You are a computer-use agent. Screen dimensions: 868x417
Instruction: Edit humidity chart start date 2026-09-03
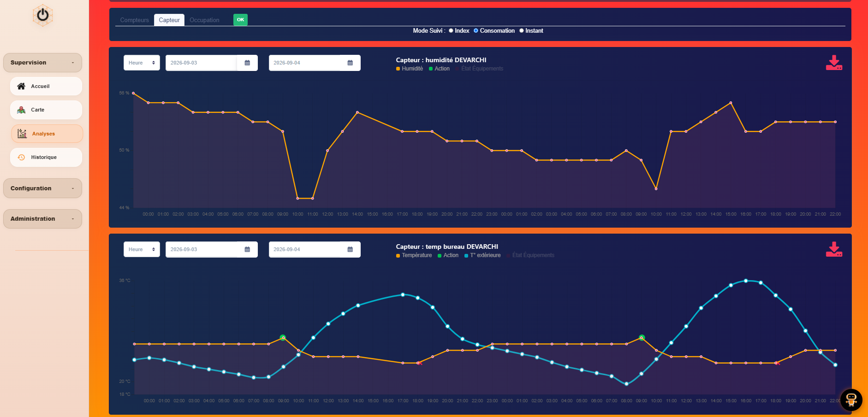(x=201, y=63)
